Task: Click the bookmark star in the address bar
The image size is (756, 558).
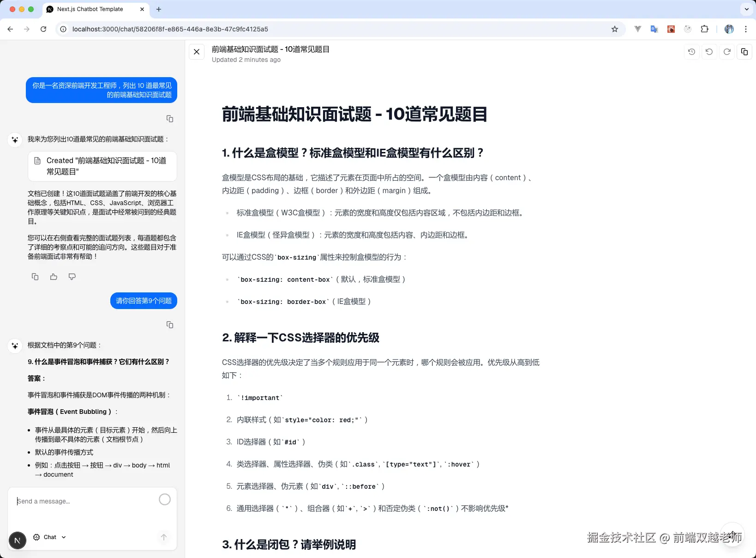Action: (x=614, y=29)
